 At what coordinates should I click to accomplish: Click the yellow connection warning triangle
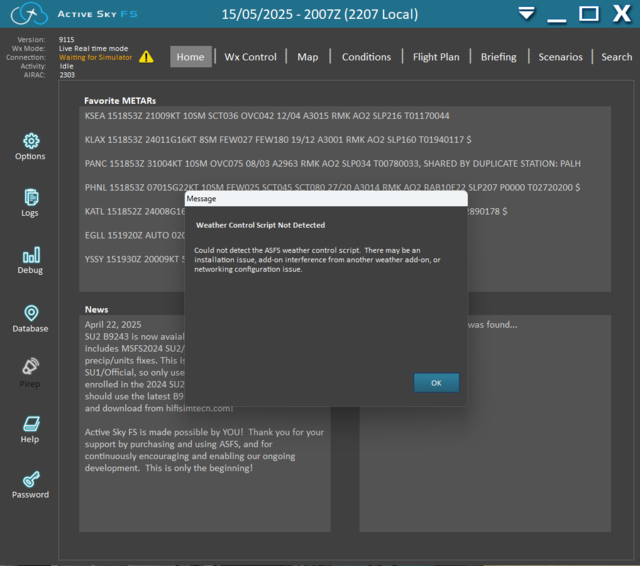point(146,57)
